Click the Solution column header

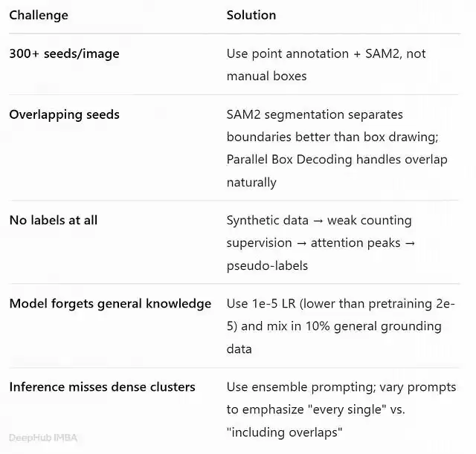(251, 15)
